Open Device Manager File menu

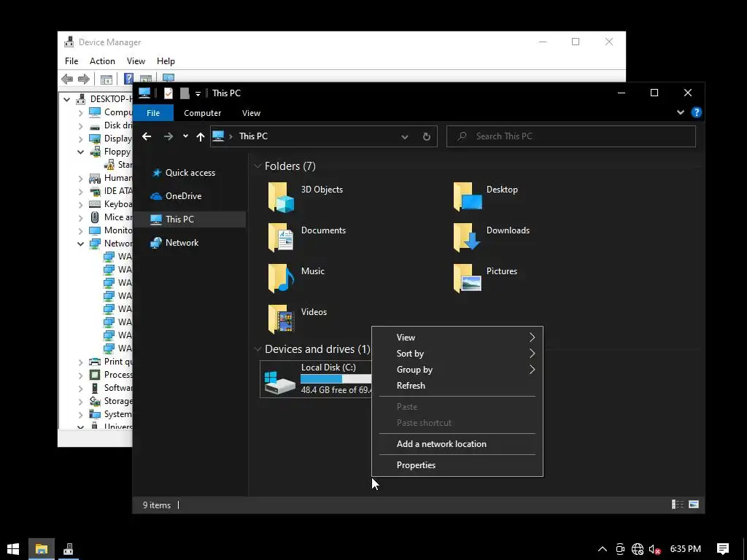(x=71, y=61)
